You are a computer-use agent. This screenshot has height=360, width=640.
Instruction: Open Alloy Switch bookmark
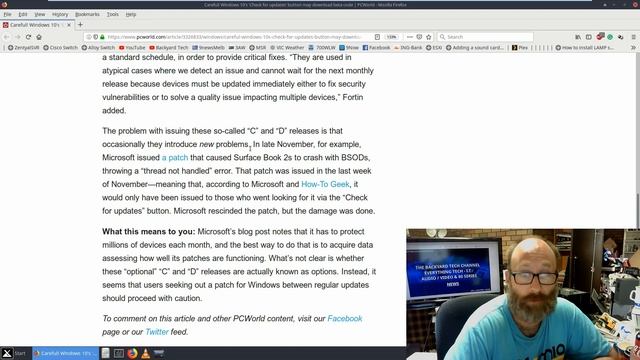tap(98, 48)
